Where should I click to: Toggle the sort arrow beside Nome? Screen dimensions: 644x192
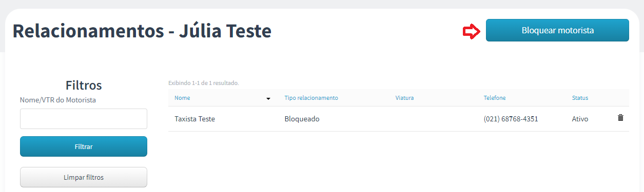(x=268, y=98)
